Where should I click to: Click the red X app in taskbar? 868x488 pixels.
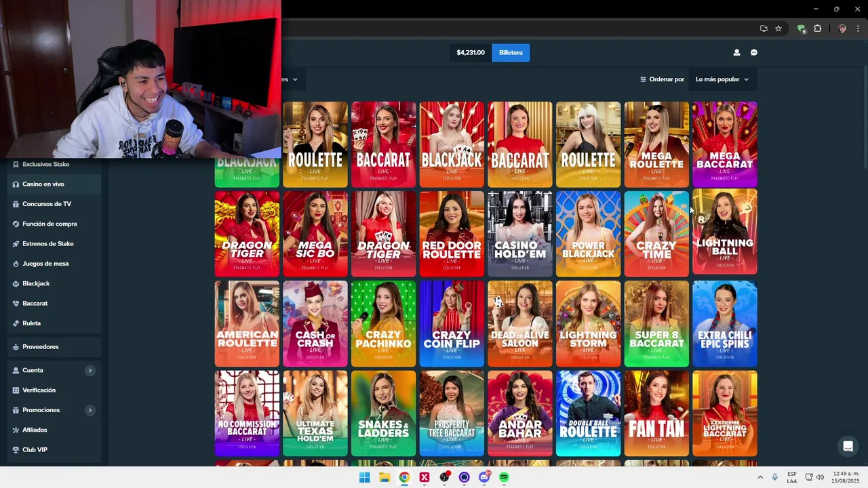(425, 477)
